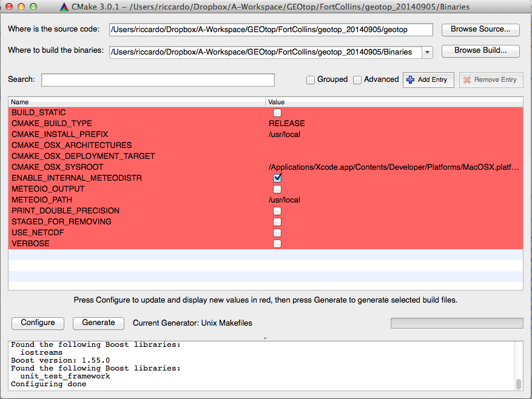Click the RELEASE build type value
The image size is (532, 399).
pos(287,124)
